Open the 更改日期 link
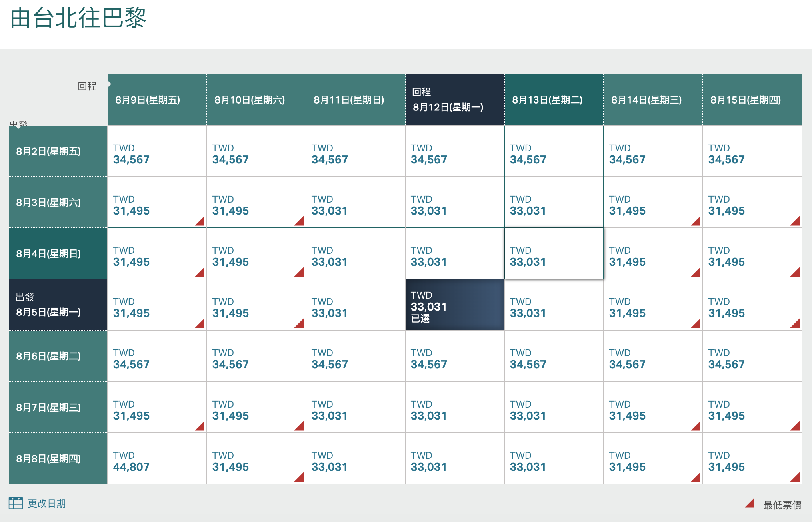 [x=46, y=503]
